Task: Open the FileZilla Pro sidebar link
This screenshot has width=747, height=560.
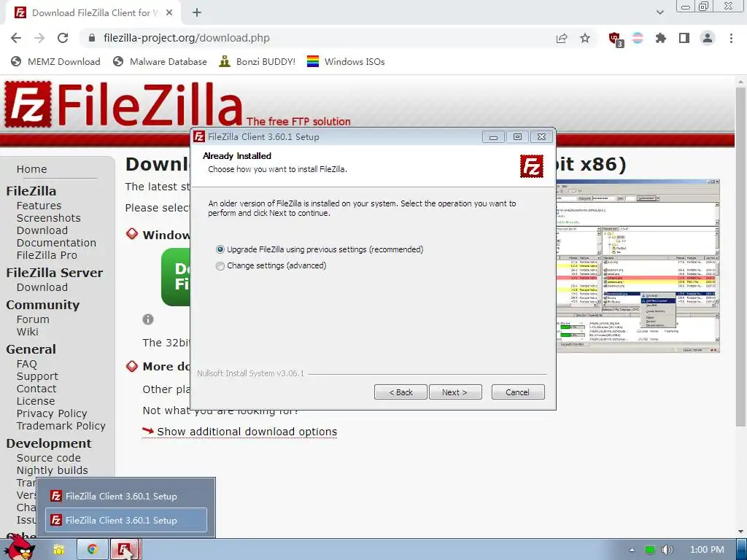Action: [x=47, y=255]
